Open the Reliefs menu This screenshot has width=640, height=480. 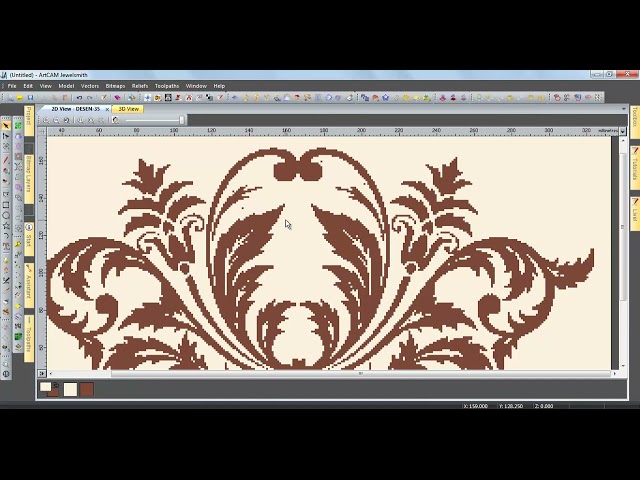click(x=140, y=86)
